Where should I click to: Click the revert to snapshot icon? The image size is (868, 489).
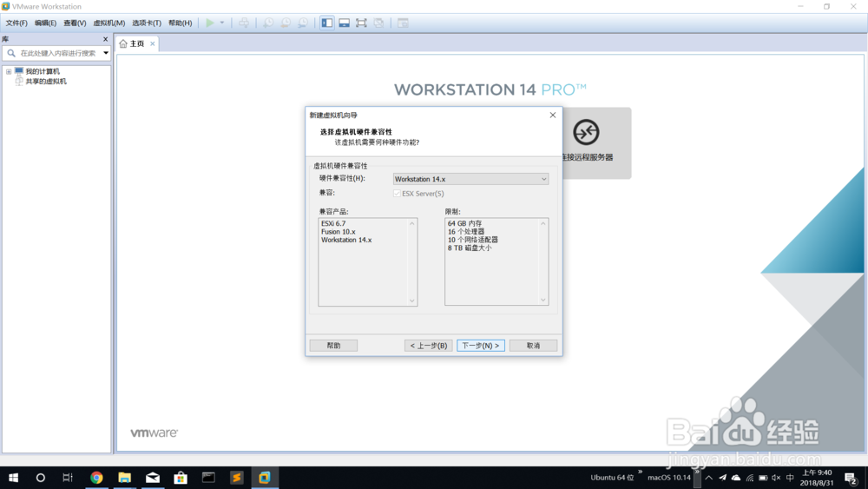click(x=286, y=23)
